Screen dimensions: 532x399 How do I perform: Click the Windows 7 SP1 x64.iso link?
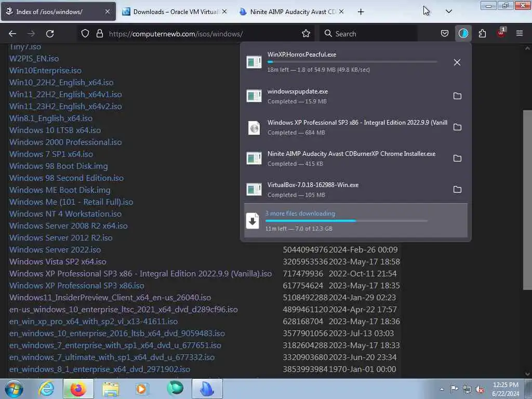pyautogui.click(x=51, y=154)
